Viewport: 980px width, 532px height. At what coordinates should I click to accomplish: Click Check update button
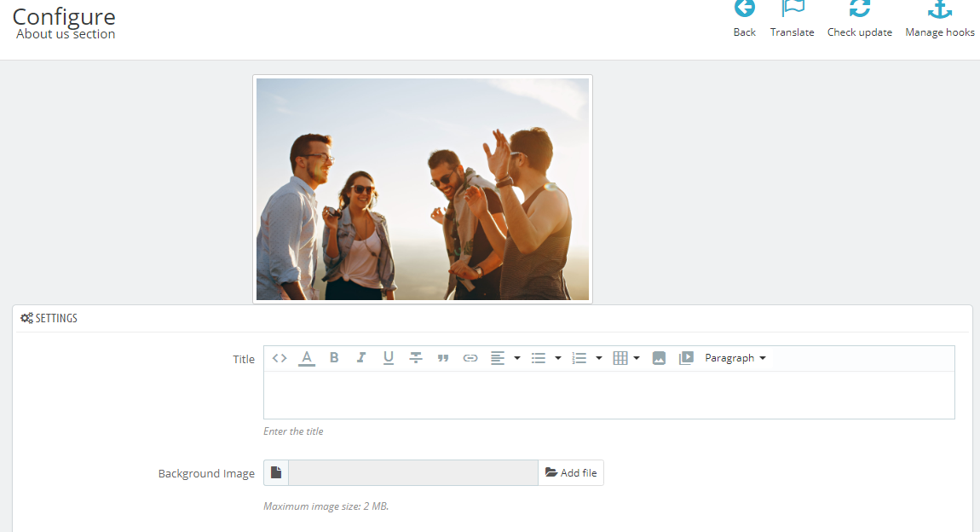coord(860,19)
